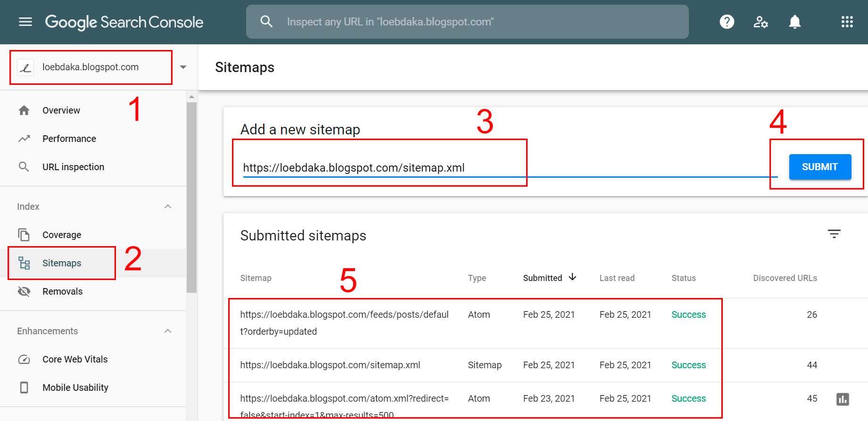The height and width of the screenshot is (421, 868).
Task: Click the Sitemaps page heading
Action: pos(245,67)
